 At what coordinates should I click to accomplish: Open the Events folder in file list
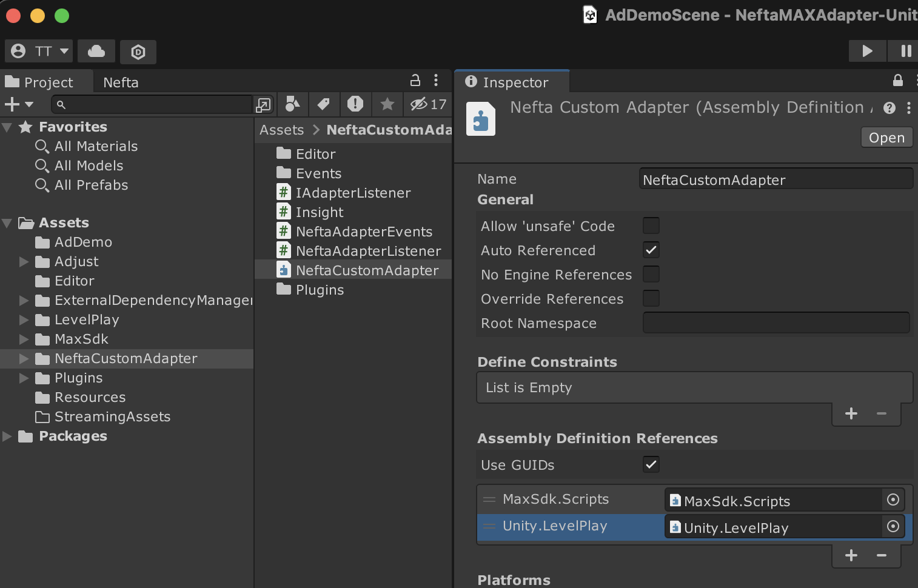pos(318,173)
